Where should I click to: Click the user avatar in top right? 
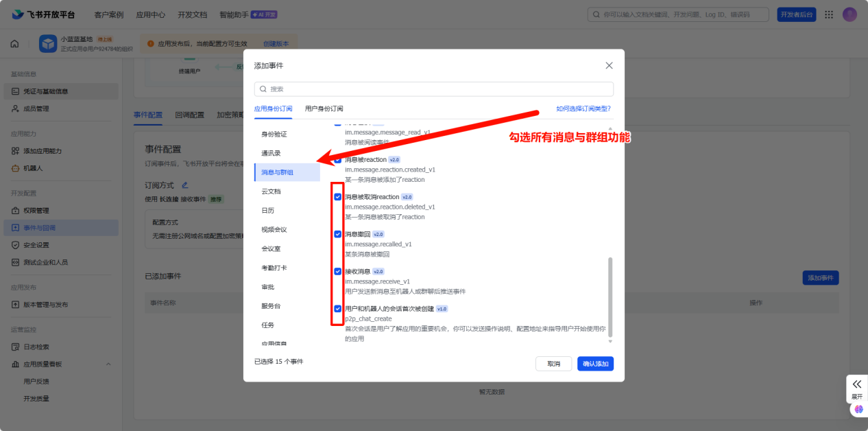pos(849,14)
